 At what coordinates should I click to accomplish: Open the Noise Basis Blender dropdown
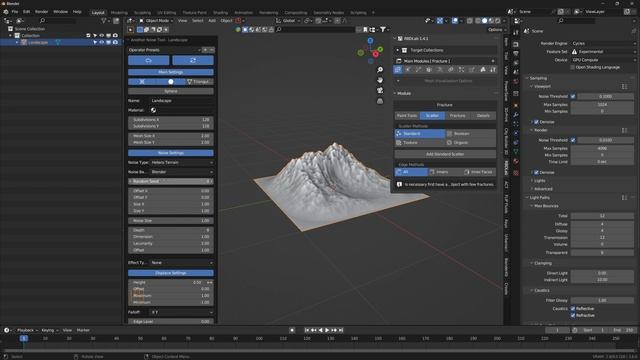coord(182,172)
